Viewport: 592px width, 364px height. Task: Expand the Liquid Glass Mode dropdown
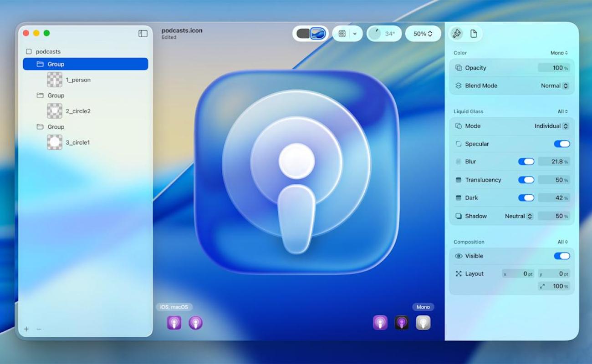click(x=551, y=126)
